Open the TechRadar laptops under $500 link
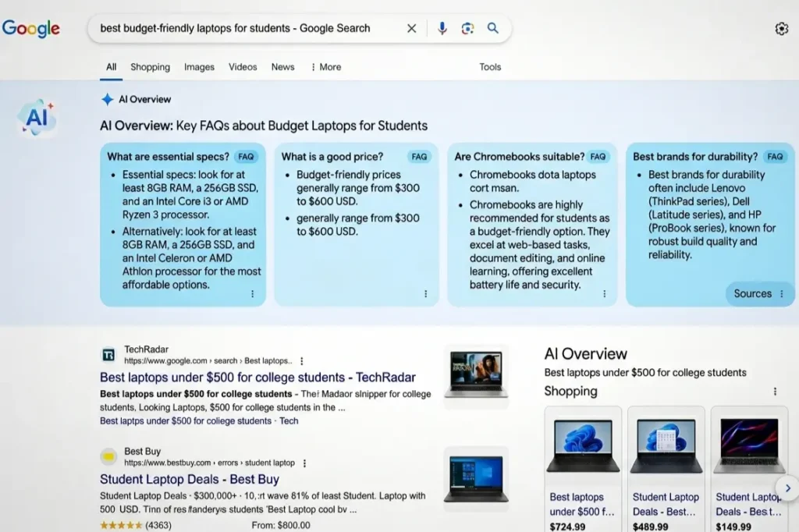Screen dimensions: 799x532 pyautogui.click(x=257, y=378)
